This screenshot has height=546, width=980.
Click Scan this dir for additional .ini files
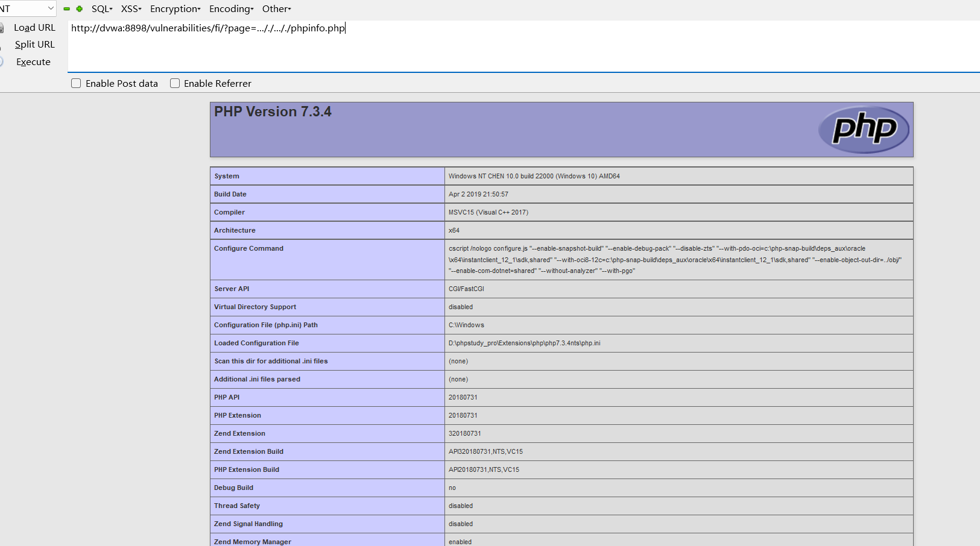(x=271, y=361)
